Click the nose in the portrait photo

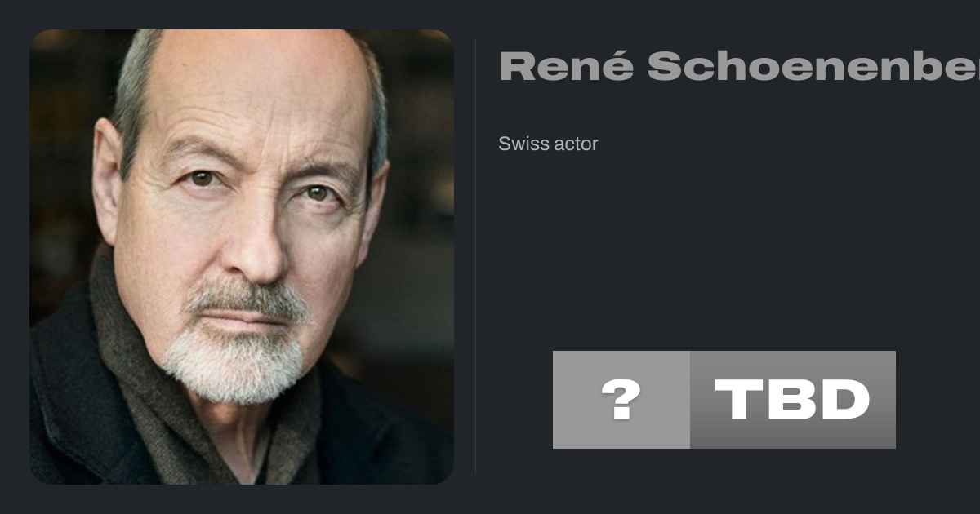click(257, 245)
